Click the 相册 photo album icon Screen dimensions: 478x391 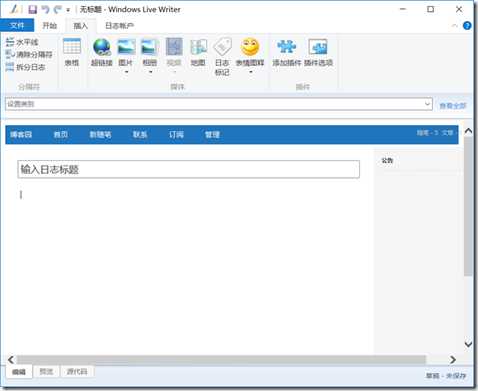point(150,48)
